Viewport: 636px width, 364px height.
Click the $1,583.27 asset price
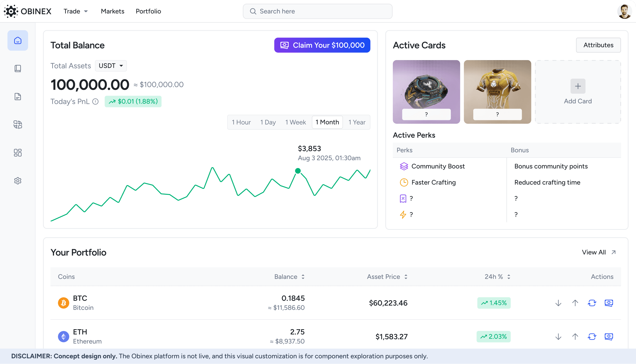click(391, 337)
